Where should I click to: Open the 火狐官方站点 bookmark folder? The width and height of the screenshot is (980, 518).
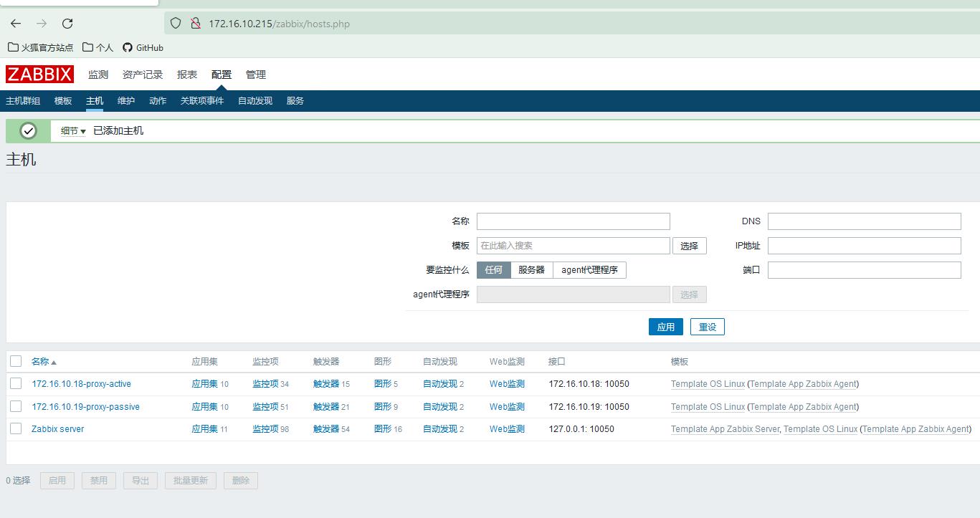pos(41,47)
